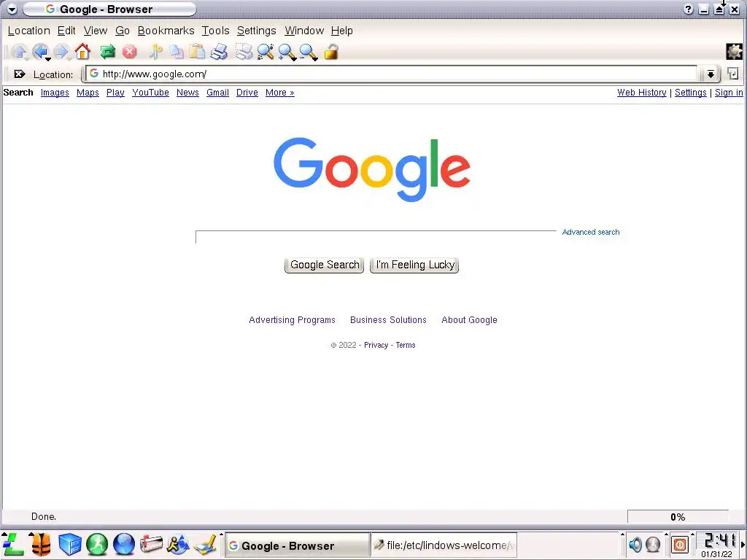Open the Lindows L launch menu

13,544
